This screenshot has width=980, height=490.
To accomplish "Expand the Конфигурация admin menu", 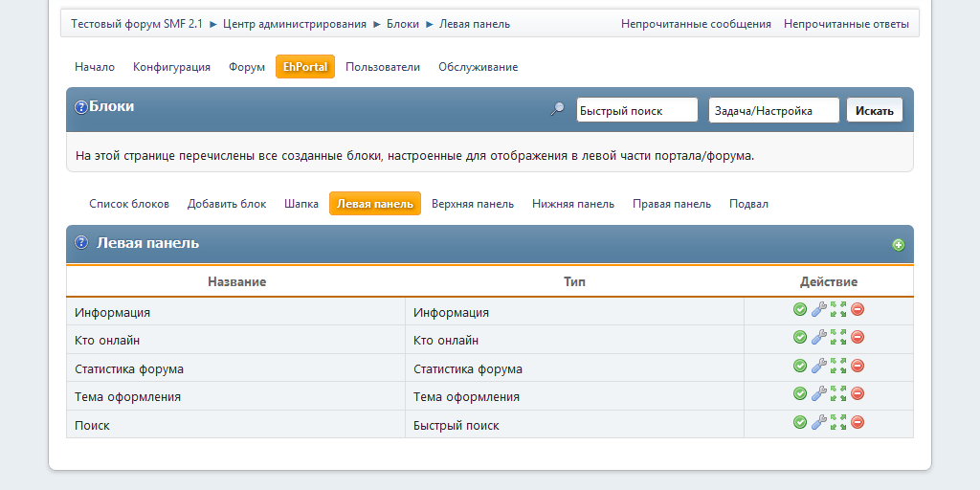I will click(171, 67).
